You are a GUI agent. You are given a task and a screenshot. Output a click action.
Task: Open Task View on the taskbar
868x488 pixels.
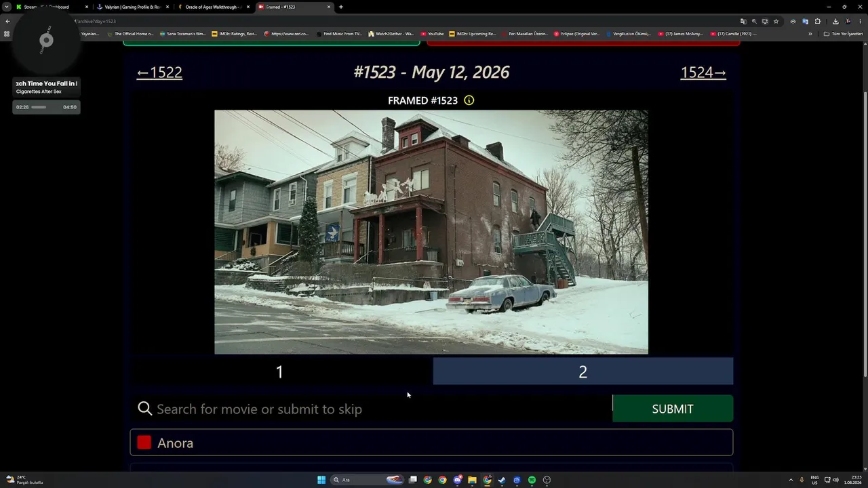[412, 480]
